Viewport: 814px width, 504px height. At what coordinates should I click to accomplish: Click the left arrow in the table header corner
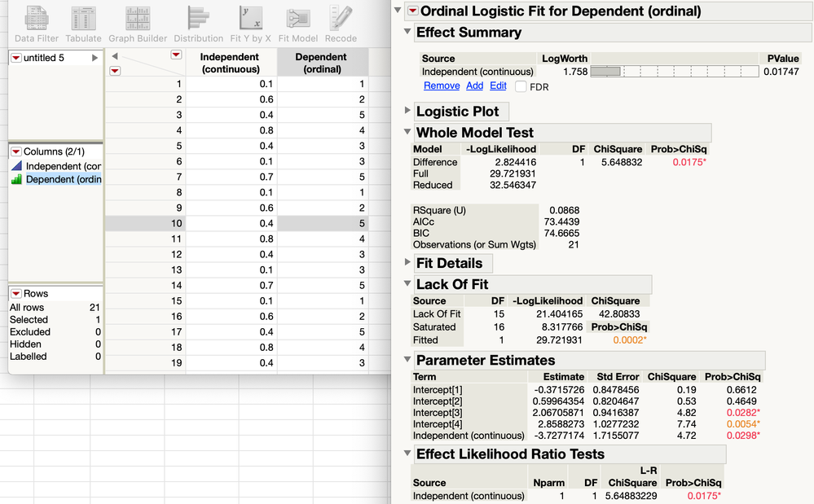point(115,56)
